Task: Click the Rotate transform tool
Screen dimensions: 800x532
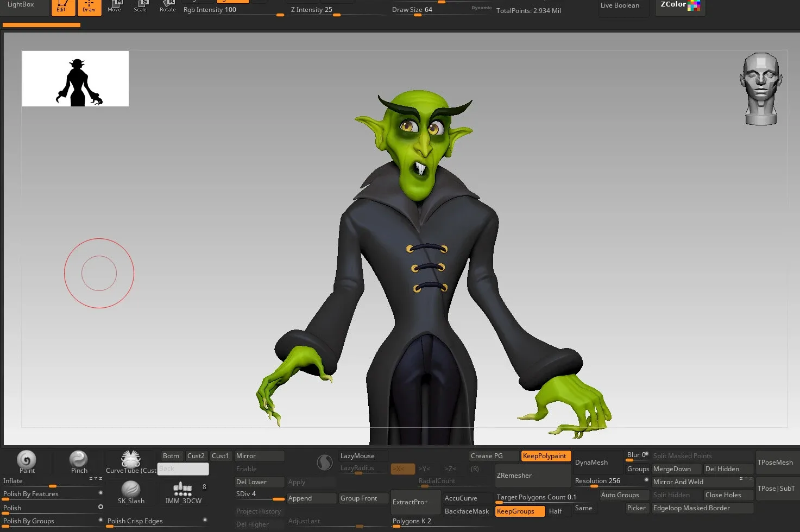Action: [x=167, y=7]
